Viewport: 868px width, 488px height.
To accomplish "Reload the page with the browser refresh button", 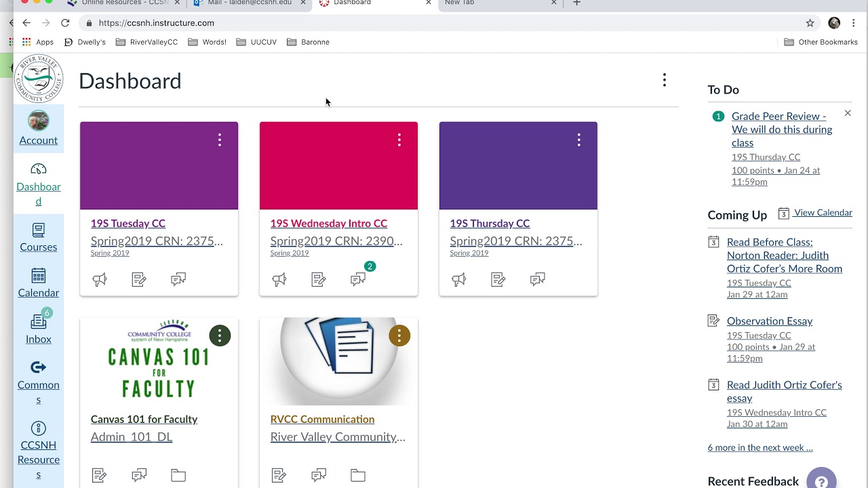I will point(65,23).
